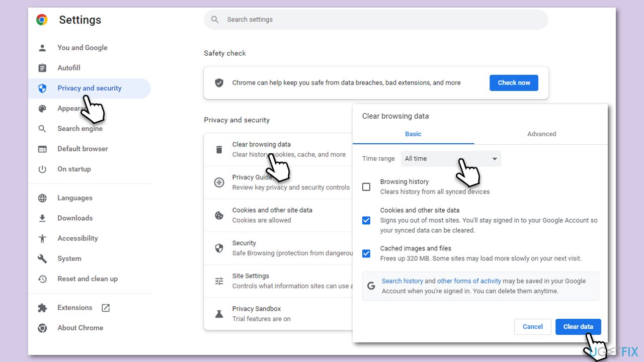Viewport: 644px width, 362px height.
Task: Open the Time range dropdown
Action: pos(451,159)
